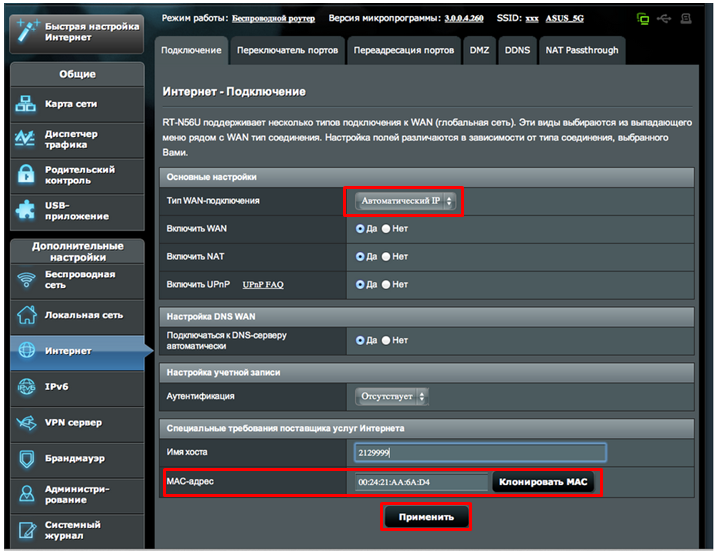Open the DDNS tab
Screen dimensions: 719x556
tap(517, 50)
